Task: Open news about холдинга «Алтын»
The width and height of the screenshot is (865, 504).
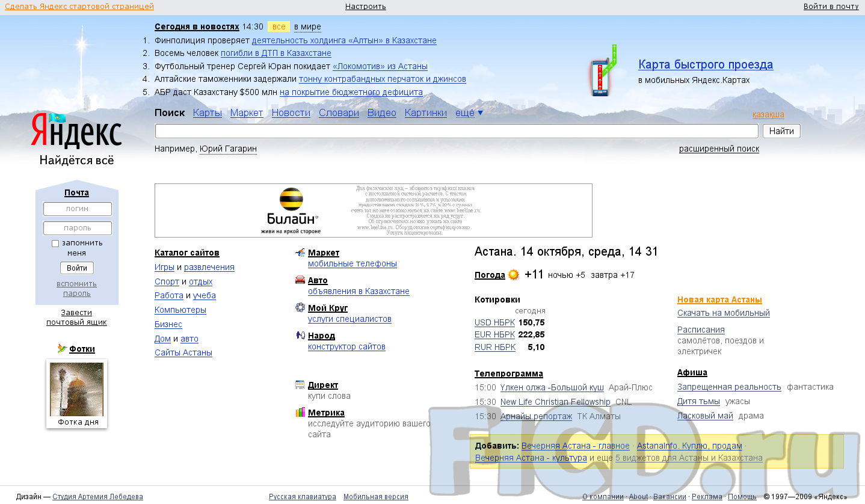Action: pos(344,41)
